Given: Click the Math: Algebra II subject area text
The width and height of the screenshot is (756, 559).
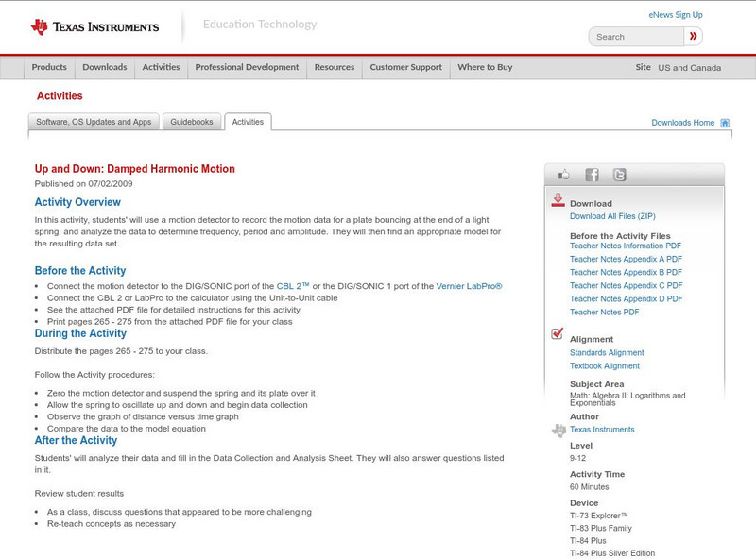Looking at the screenshot, I should (627, 399).
